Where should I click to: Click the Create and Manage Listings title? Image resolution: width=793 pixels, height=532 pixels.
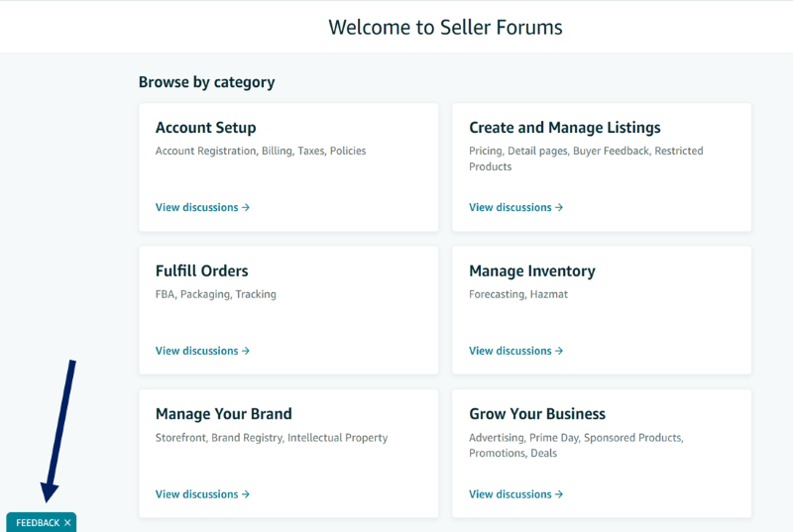(x=565, y=128)
